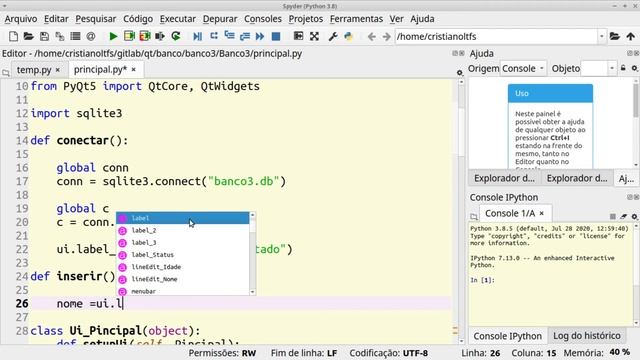Select the Console IPython bottom tab
Image resolution: width=640 pixels, height=360 pixels.
pyautogui.click(x=507, y=336)
